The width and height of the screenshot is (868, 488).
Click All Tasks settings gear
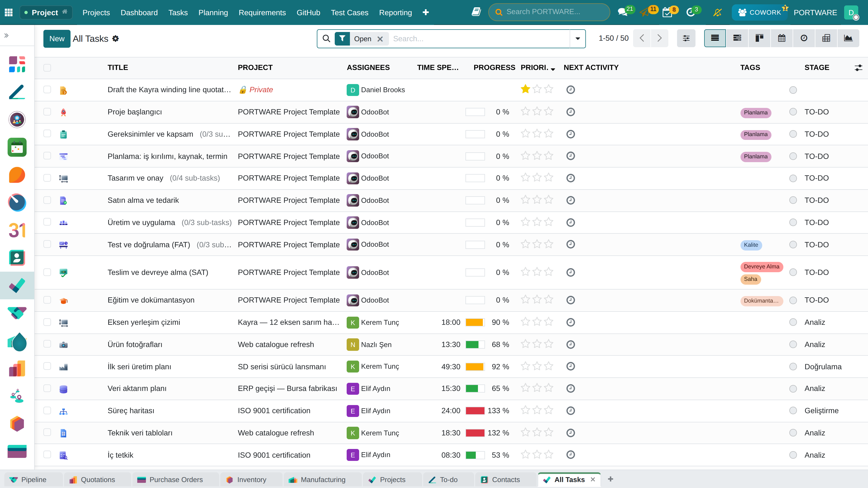tap(116, 39)
